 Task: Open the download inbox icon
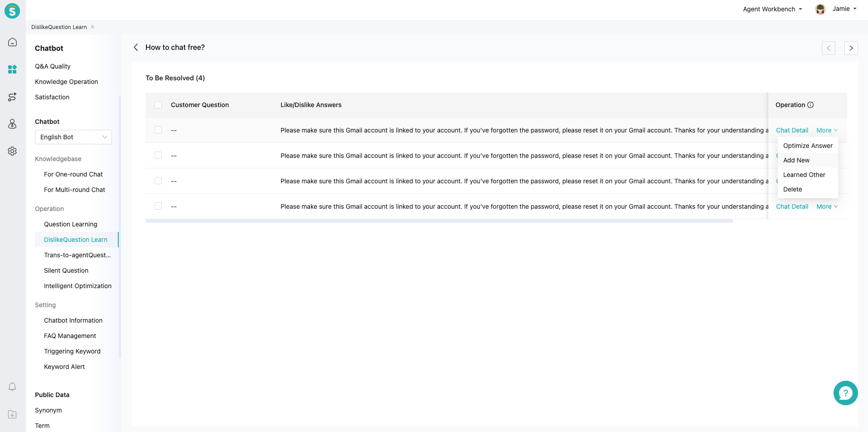point(12,414)
